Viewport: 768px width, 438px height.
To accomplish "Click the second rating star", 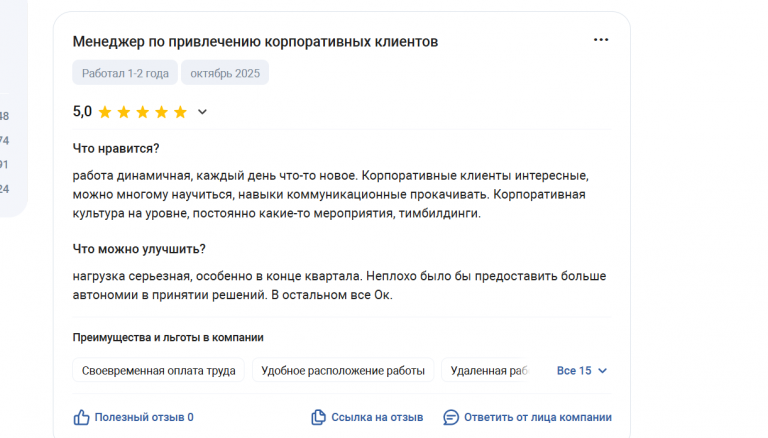I will point(124,112).
